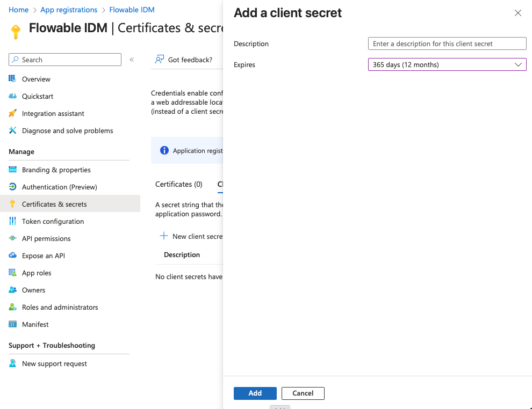This screenshot has height=409, width=532.
Task: Open Quickstart via its cloud icon
Action: point(13,96)
